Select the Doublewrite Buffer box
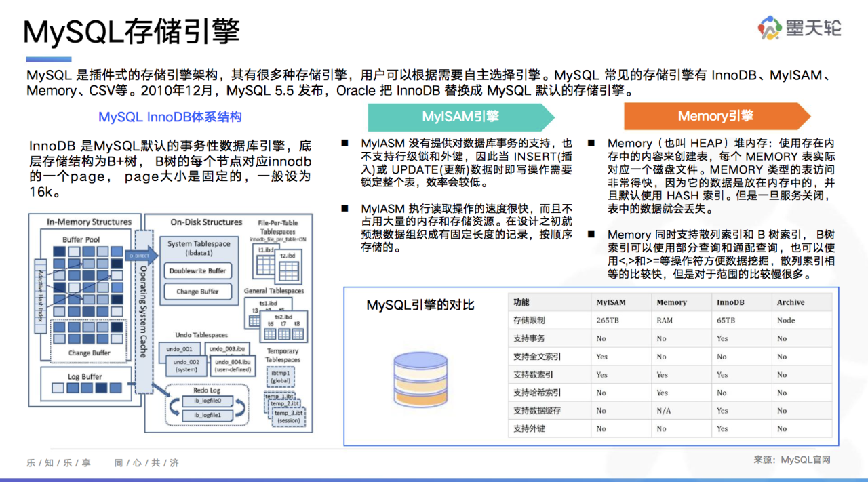868x482 pixels. [x=198, y=270]
